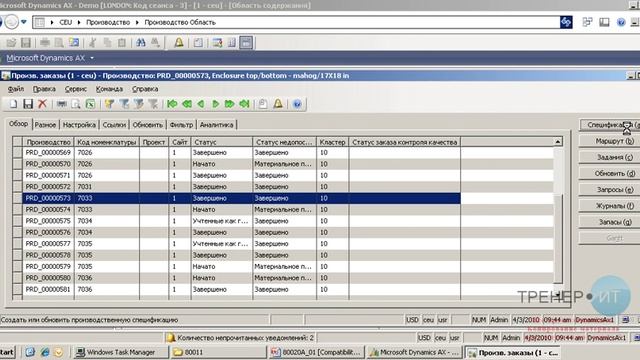
Task: Refresh address bar with blue arrows button
Action: [566, 22]
